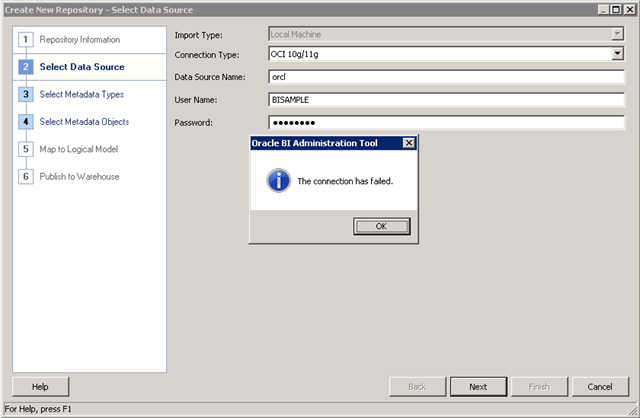
Task: Click the Cancel button
Action: click(600, 386)
